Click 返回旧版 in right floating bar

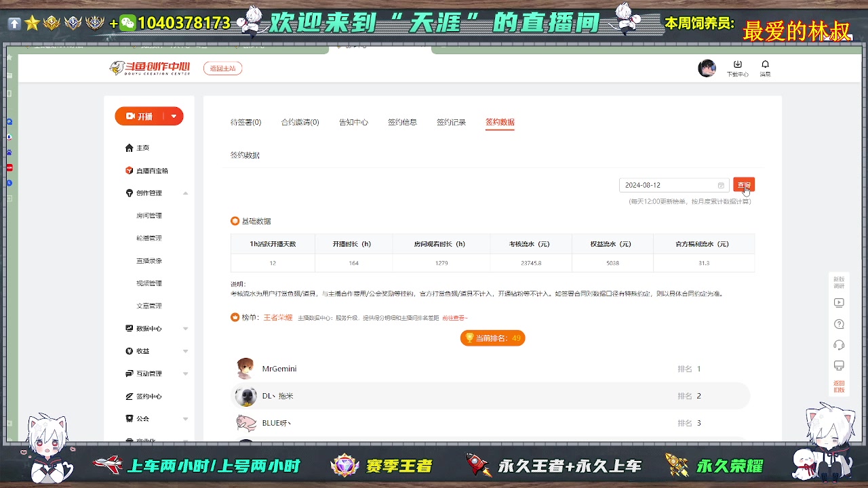pos(839,386)
